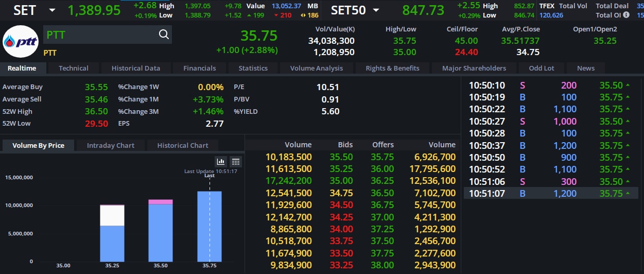The image size is (644, 274).
Task: Click the bid price 34.75
Action: (x=341, y=193)
